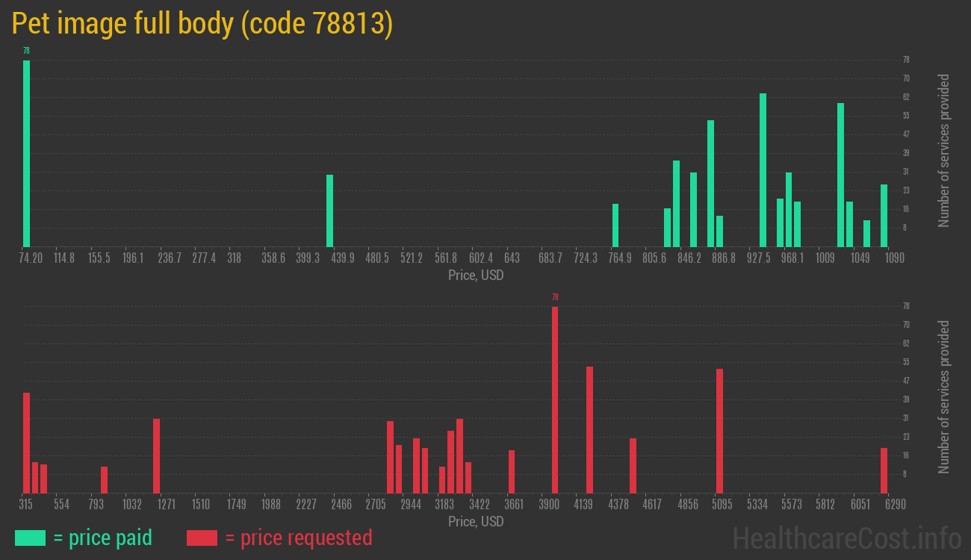Click the green price paid legend swatch
This screenshot has height=560, width=971.
(x=30, y=538)
